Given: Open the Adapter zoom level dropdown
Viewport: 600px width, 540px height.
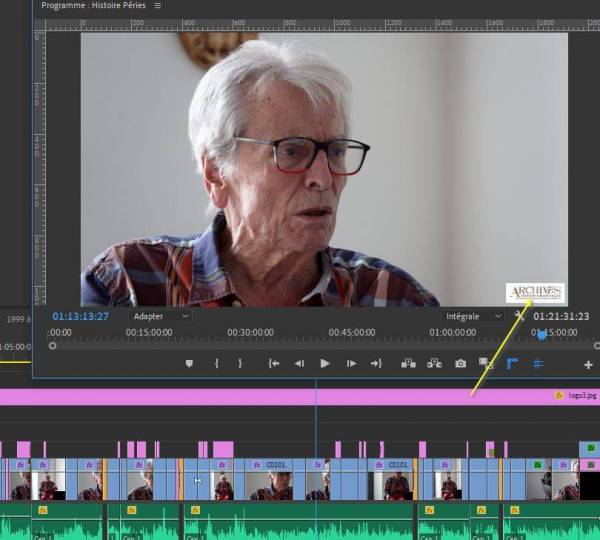Looking at the screenshot, I should coord(160,316).
